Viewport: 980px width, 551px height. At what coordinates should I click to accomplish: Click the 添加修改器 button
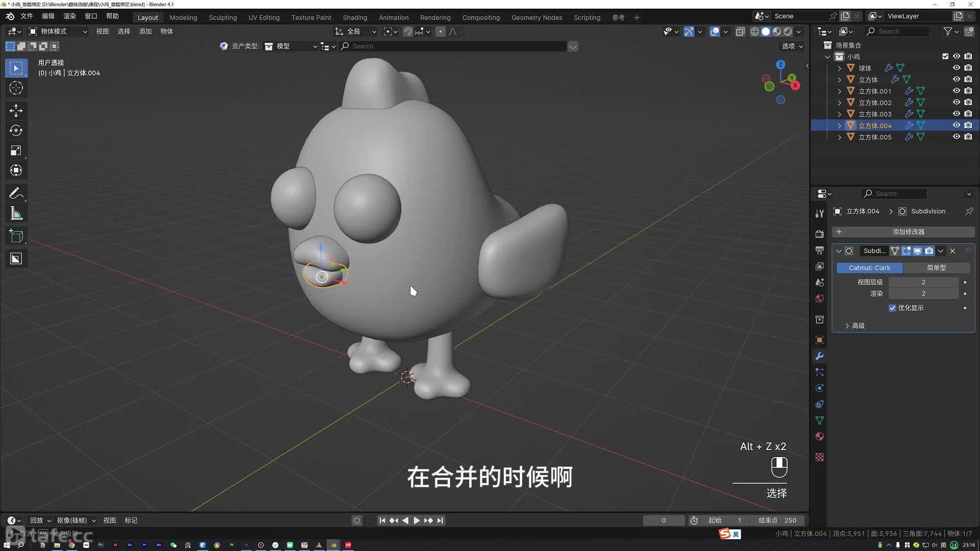tap(903, 232)
